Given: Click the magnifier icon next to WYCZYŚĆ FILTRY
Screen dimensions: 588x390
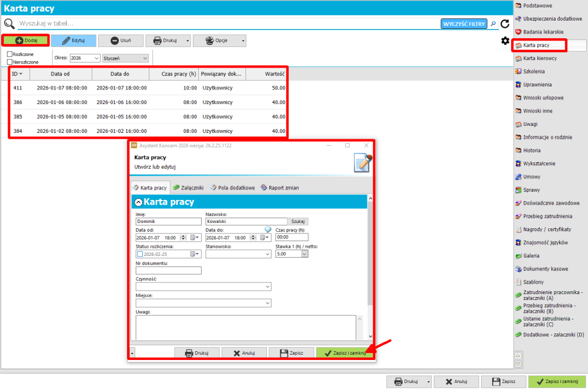Looking at the screenshot, I should [x=493, y=24].
